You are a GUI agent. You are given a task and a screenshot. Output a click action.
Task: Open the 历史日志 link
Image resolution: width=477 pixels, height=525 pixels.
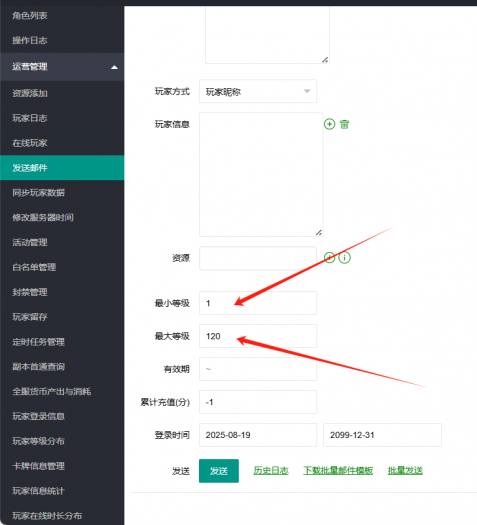click(x=271, y=470)
